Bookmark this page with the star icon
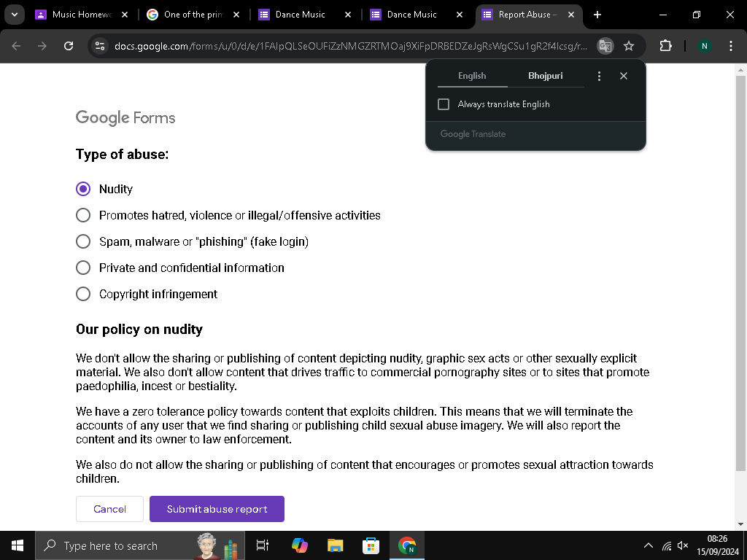The height and width of the screenshot is (560, 747). pyautogui.click(x=629, y=46)
